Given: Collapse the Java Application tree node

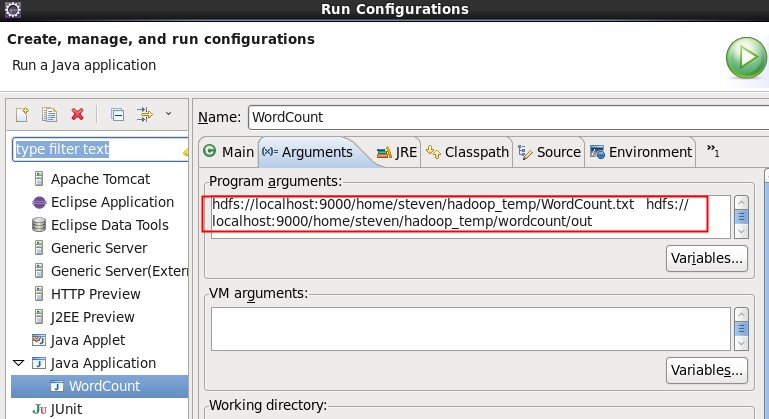Looking at the screenshot, I should click(x=19, y=363).
